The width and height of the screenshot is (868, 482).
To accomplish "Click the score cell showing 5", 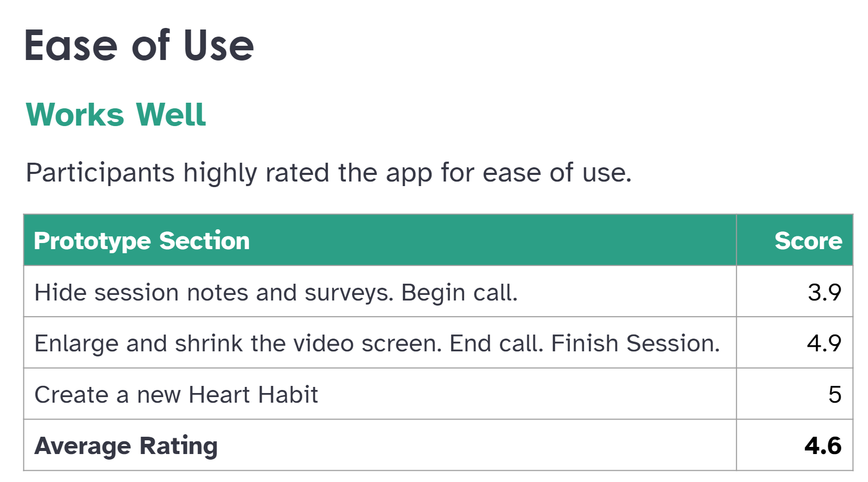I will coord(795,394).
